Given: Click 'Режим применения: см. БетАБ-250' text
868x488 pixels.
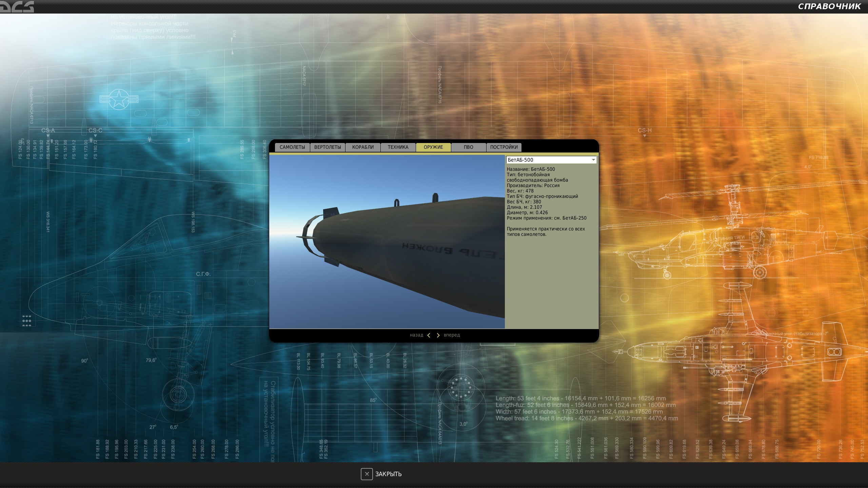Looking at the screenshot, I should 547,218.
